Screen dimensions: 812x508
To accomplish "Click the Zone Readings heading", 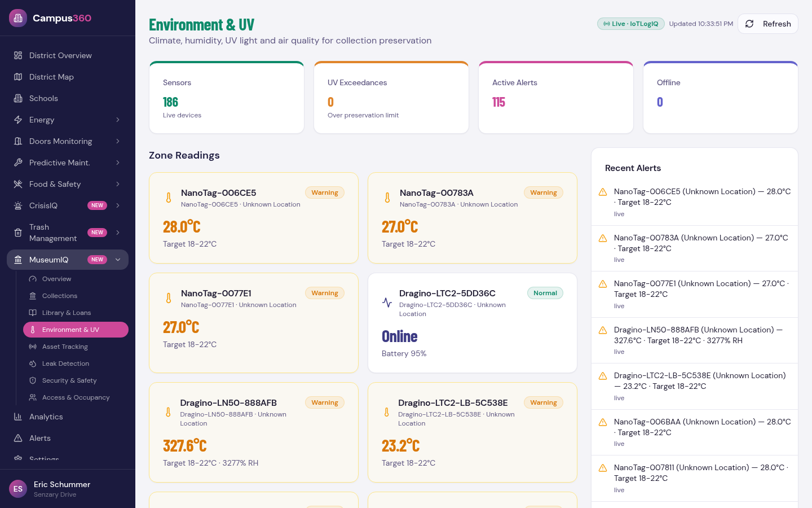I will click(184, 155).
